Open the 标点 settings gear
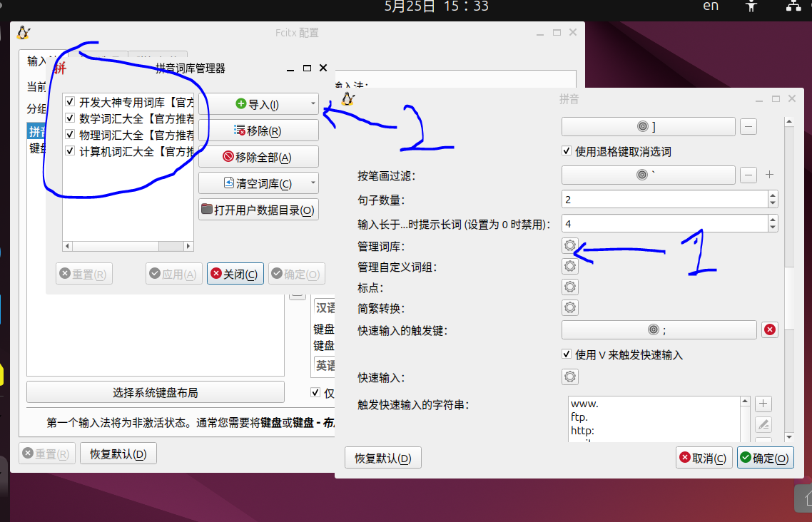This screenshot has width=812, height=522. coord(569,287)
